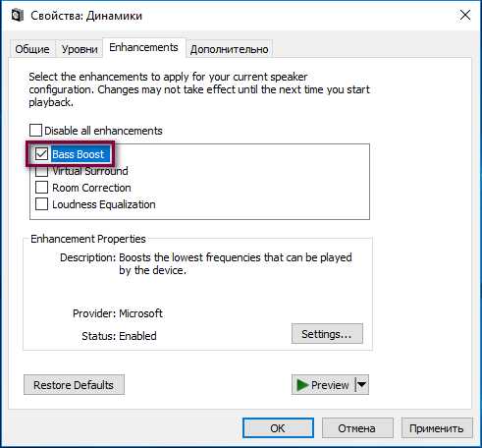Confirm with the OK button
This screenshot has width=482, height=448.
click(x=278, y=428)
